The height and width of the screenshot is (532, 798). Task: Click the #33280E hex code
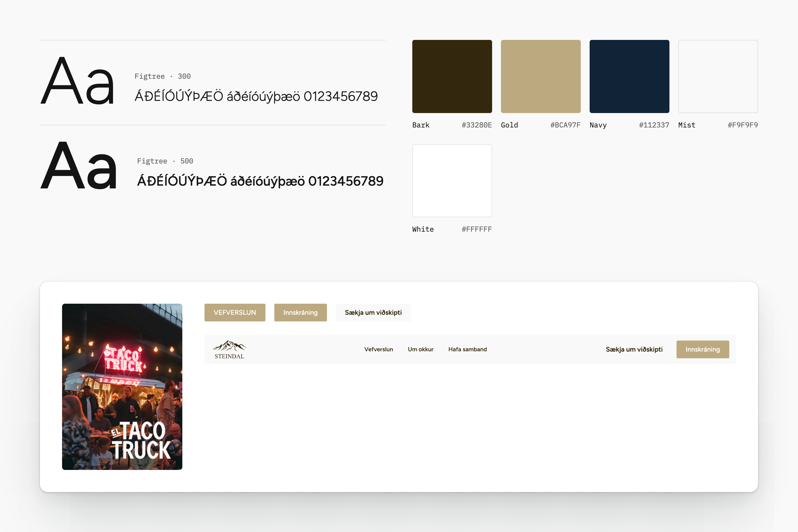(477, 125)
